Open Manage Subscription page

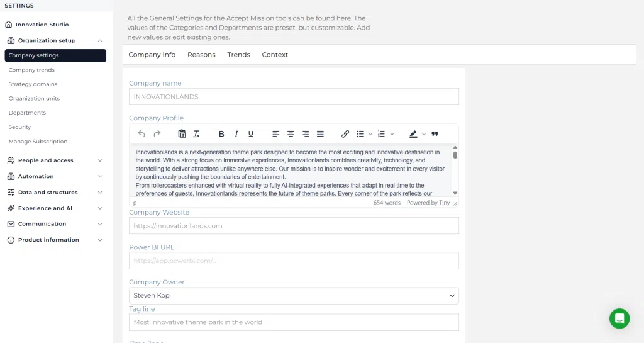coord(38,142)
